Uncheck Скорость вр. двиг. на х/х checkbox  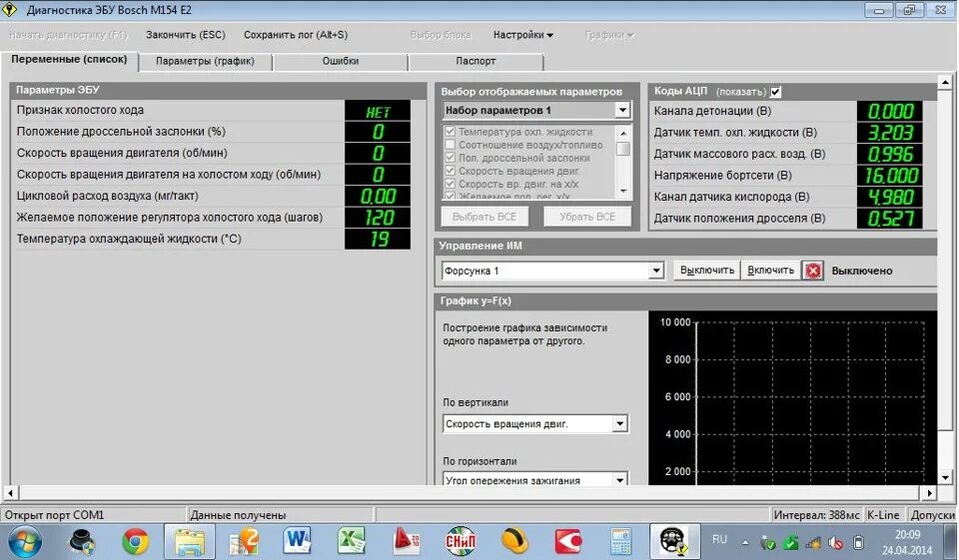click(451, 184)
